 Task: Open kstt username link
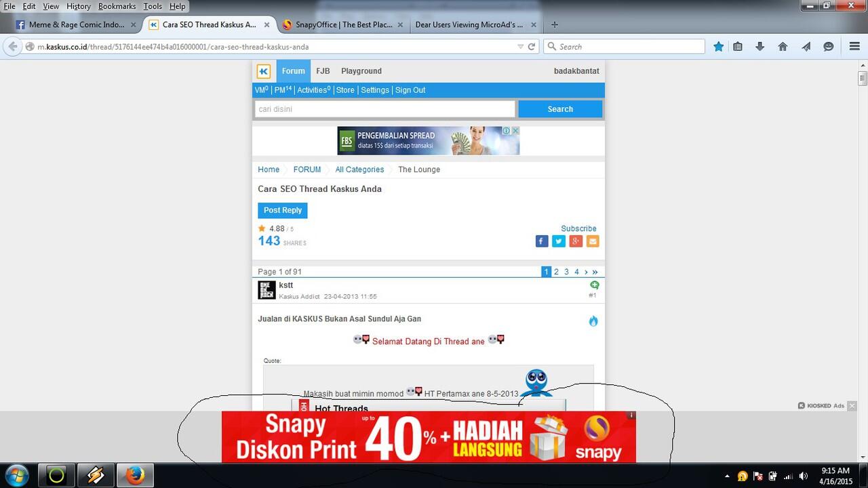coord(286,285)
